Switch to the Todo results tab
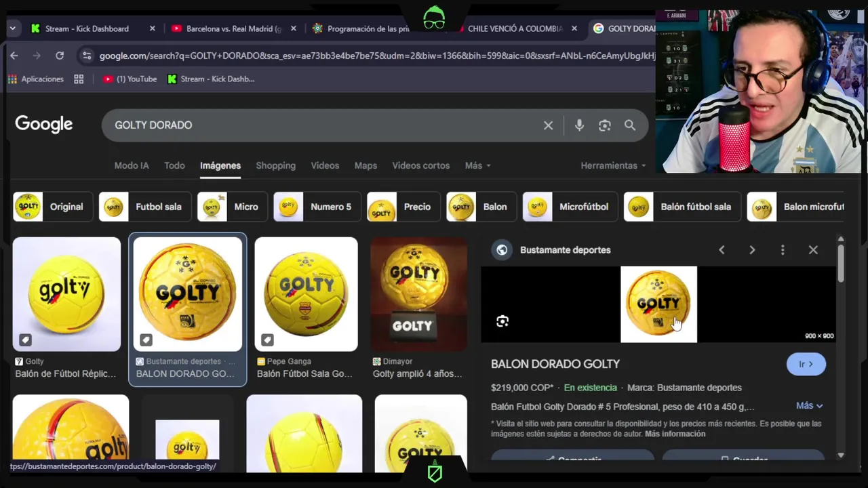 tap(174, 165)
